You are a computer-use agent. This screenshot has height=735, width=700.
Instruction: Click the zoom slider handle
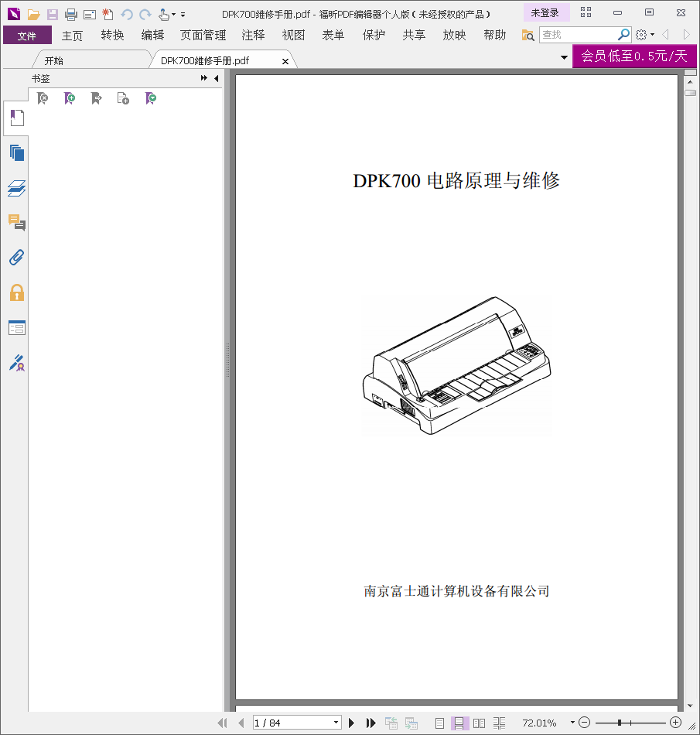click(620, 723)
